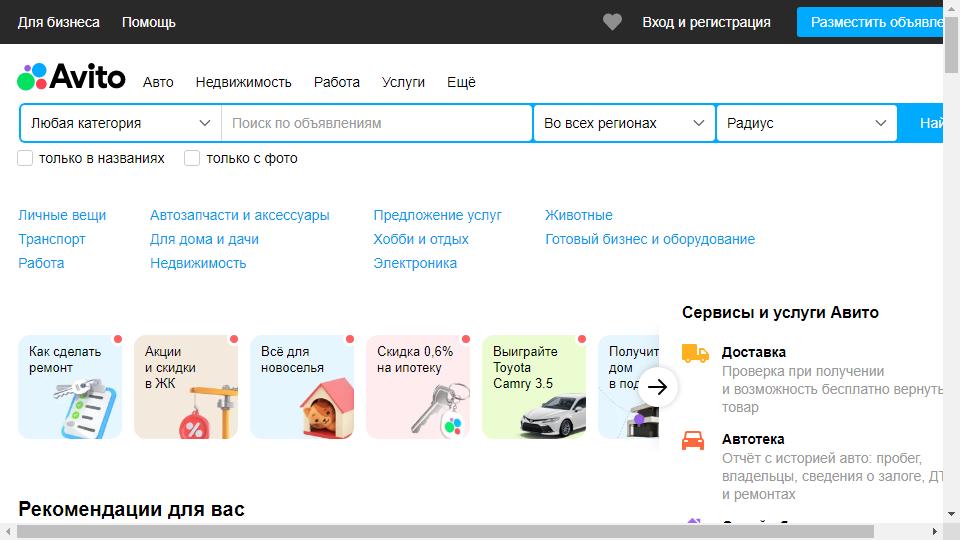Open the Транспорт category link
Viewport: 960px width, 540px height.
point(52,239)
